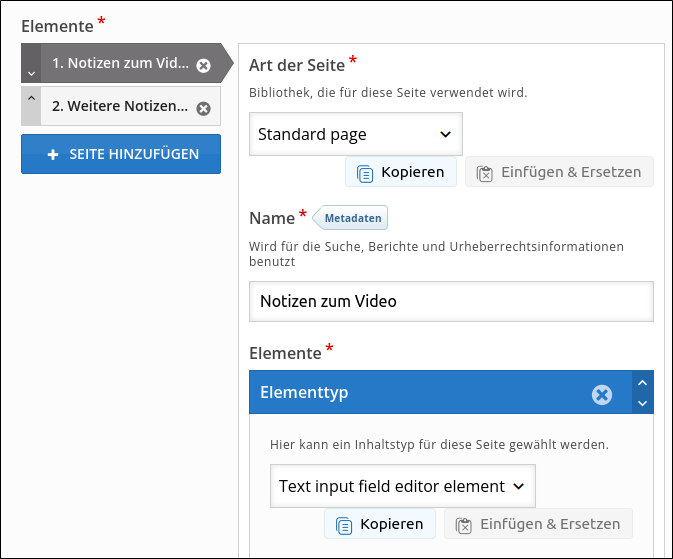673x559 pixels.
Task: Select the '1. Notizen zum Vid...' page tab
Action: coord(120,64)
